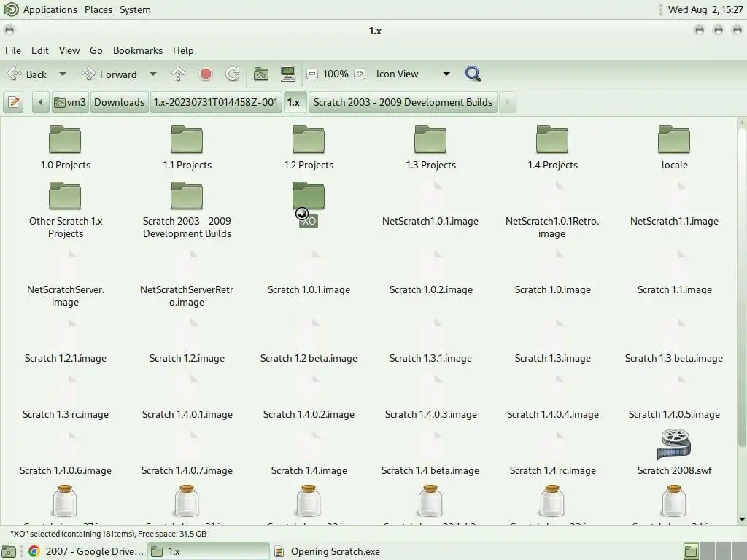This screenshot has height=560, width=747.
Task: Click the 1.x taskbar window button
Action: pos(208,551)
